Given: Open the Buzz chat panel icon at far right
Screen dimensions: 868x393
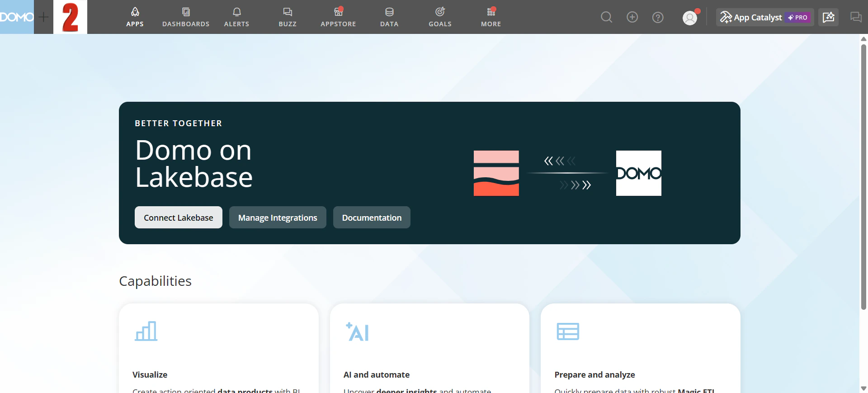Looking at the screenshot, I should coord(856,17).
